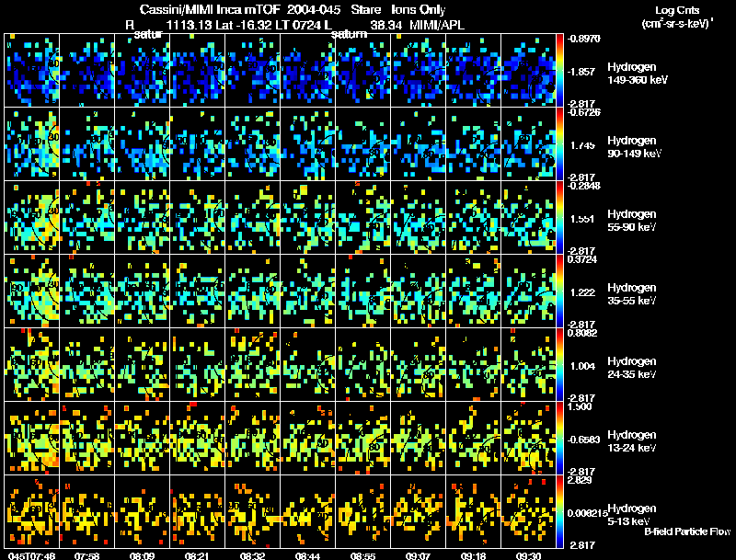Open the 13-24 keV image panel at 08:09
This screenshot has height=560, width=736.
(x=143, y=439)
